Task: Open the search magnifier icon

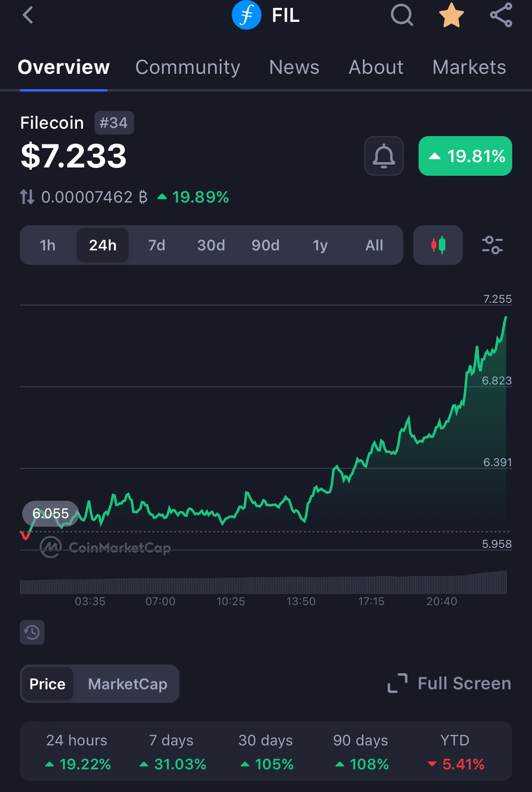Action: point(402,16)
